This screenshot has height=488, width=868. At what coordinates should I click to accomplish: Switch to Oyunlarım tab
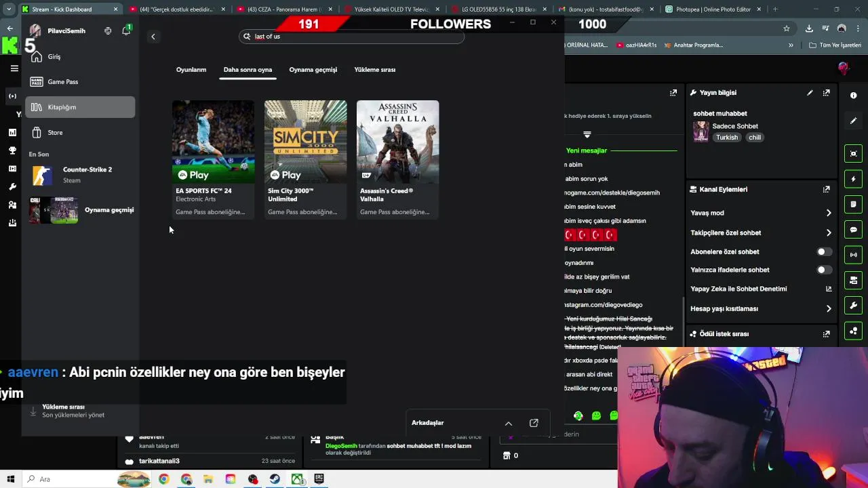pos(191,70)
